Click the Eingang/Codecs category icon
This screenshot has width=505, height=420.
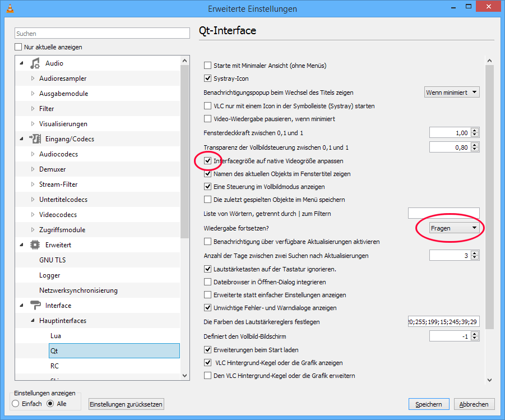coord(35,139)
